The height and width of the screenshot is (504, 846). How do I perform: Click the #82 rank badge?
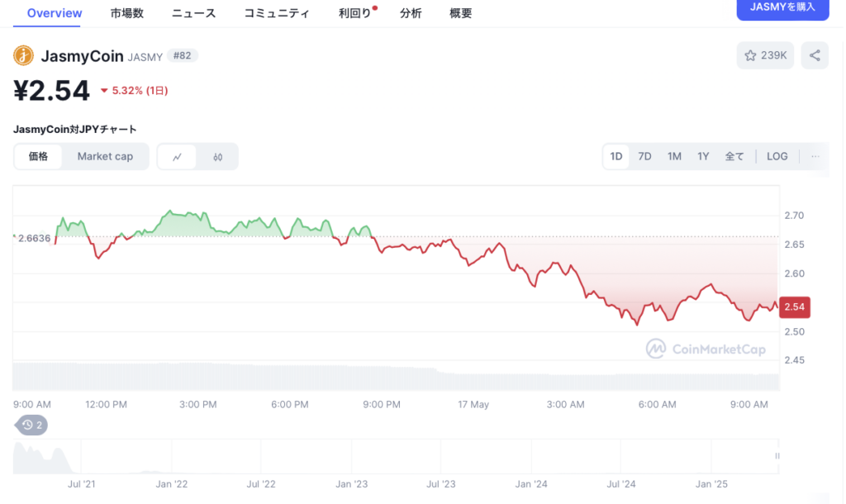tap(183, 55)
